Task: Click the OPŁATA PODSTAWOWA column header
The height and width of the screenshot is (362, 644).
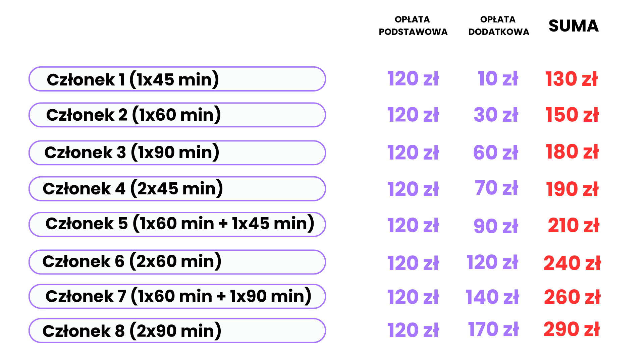Action: pos(413,25)
